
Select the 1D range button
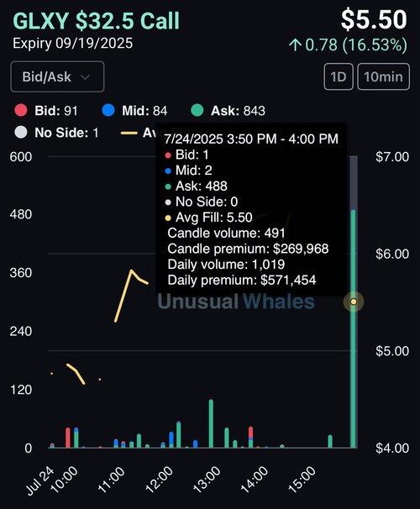coord(339,76)
